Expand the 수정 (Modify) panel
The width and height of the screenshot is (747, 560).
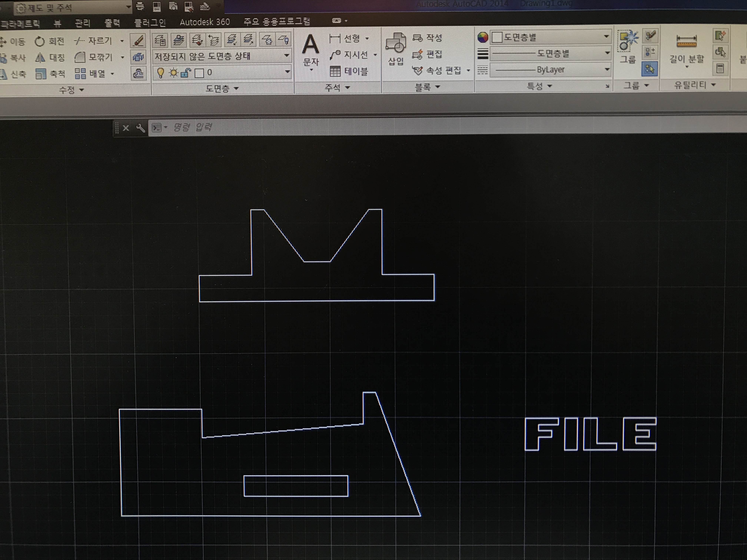72,90
